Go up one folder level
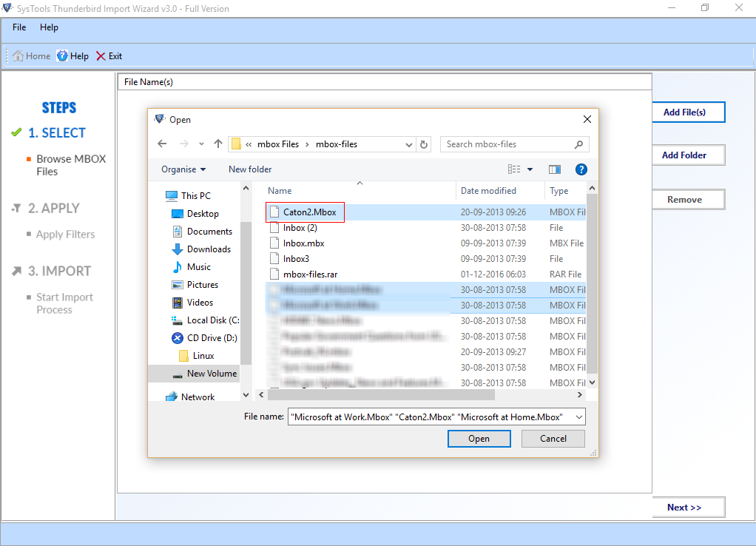The image size is (756, 546). [x=218, y=144]
